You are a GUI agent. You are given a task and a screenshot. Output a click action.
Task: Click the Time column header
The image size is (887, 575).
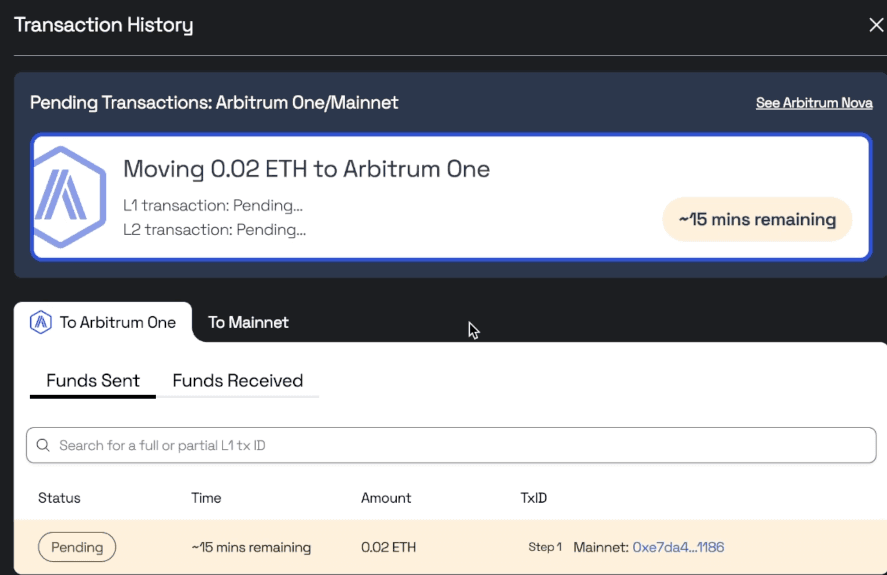(x=206, y=498)
